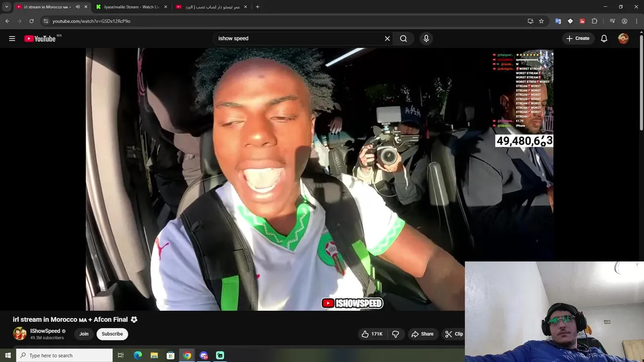This screenshot has height=362, width=644.
Task: View site information icon in address bar
Action: point(46,21)
